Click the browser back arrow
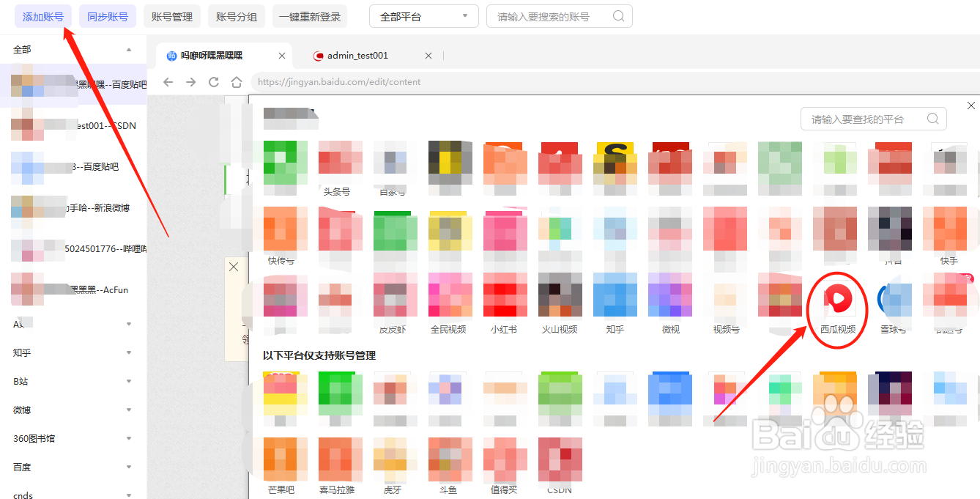 pos(168,82)
